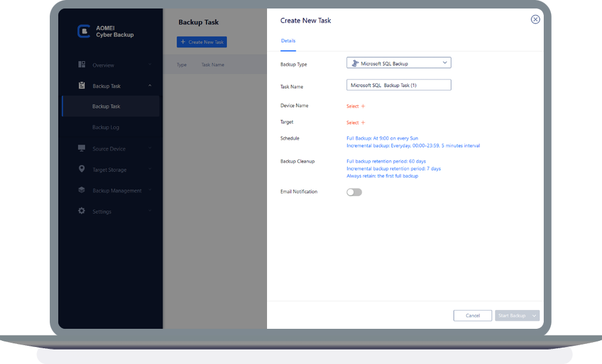Expand the Overview sidebar chevron

[150, 65]
